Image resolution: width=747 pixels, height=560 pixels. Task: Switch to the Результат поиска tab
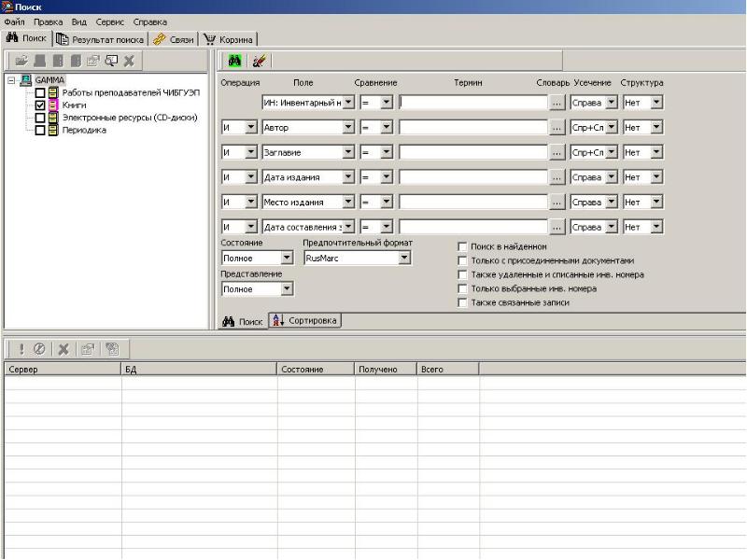(x=100, y=39)
